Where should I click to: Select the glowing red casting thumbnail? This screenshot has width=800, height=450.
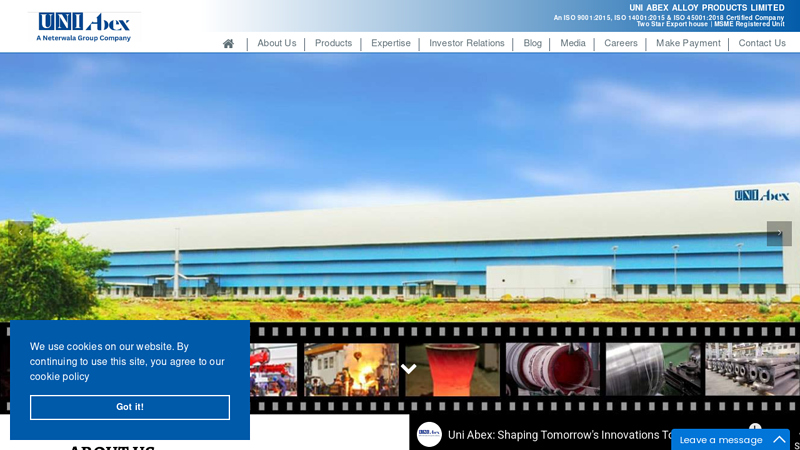point(452,369)
